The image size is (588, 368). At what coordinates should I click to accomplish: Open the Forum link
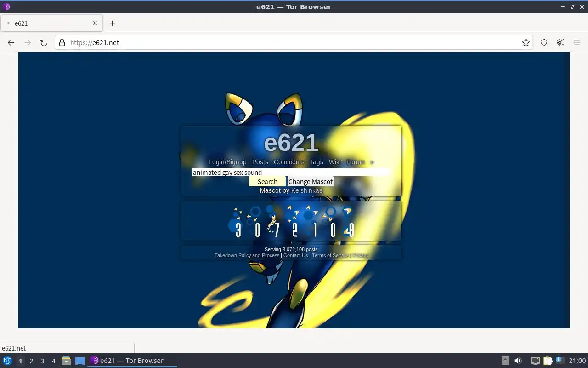tap(356, 162)
